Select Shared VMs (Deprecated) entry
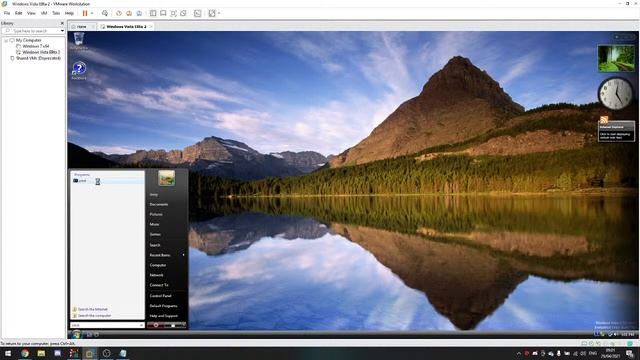Image resolution: width=640 pixels, height=360 pixels. (x=38, y=58)
